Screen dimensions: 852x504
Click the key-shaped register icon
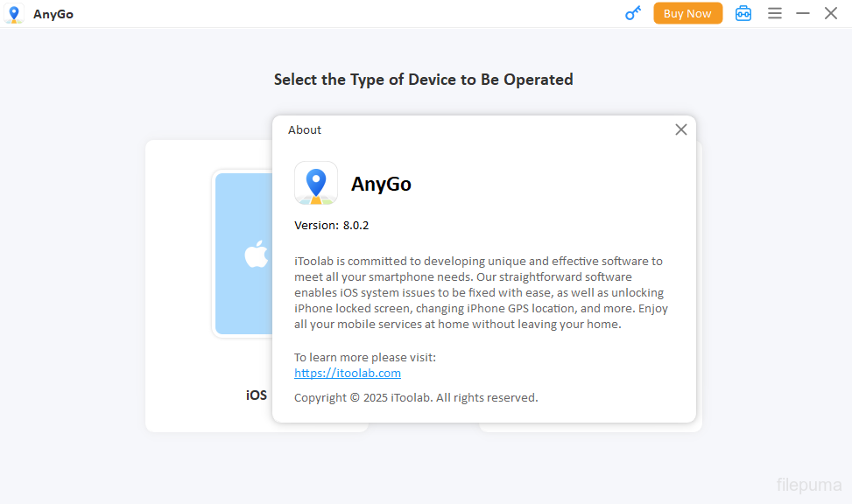(x=632, y=13)
